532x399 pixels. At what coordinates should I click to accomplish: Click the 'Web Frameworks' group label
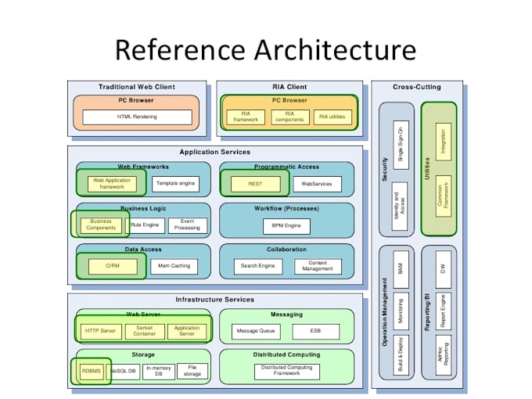143,167
